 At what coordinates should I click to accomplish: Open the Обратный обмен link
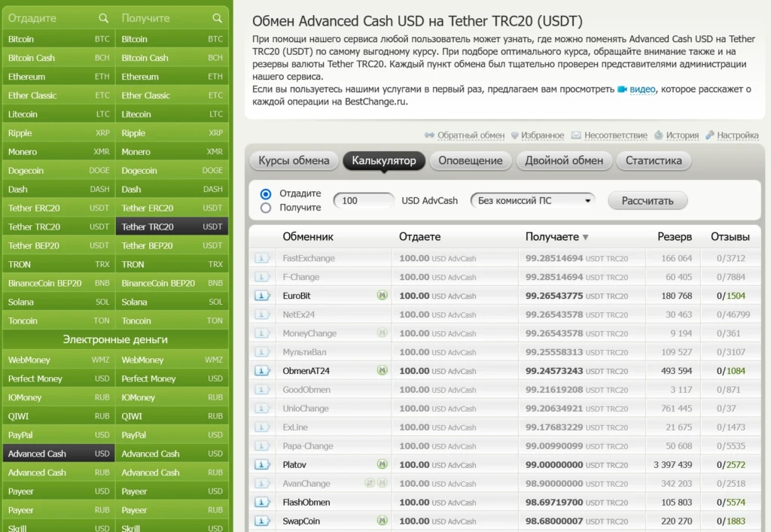(471, 135)
